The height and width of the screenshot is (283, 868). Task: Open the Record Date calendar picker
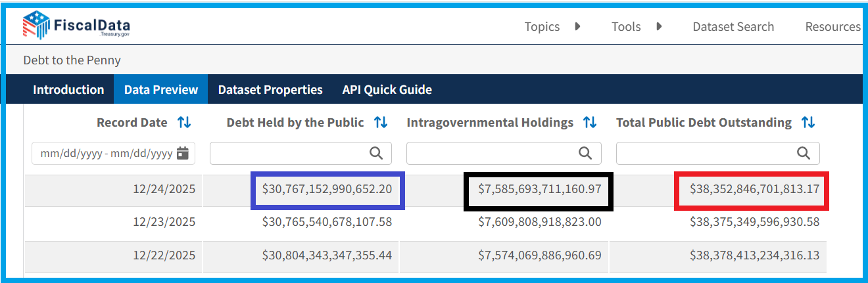pyautogui.click(x=183, y=153)
